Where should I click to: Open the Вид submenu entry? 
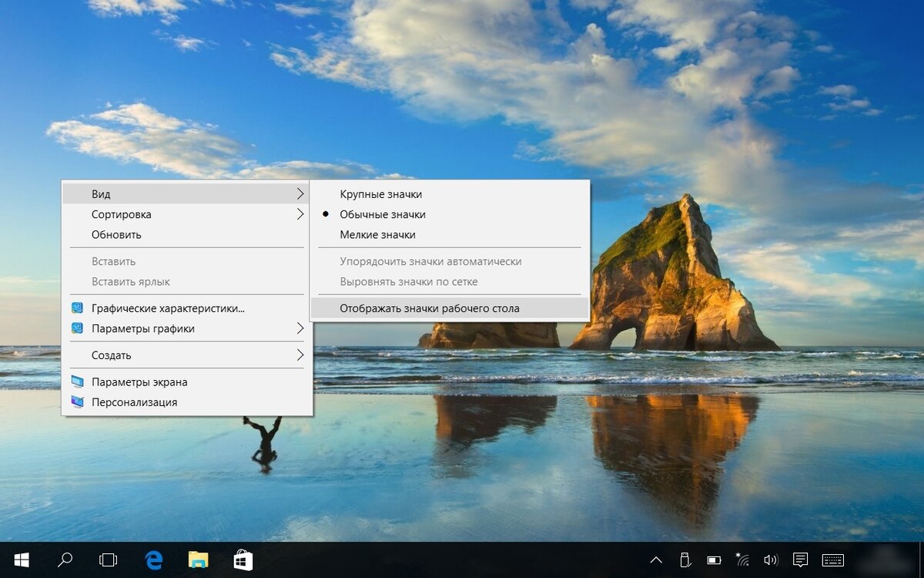(186, 194)
